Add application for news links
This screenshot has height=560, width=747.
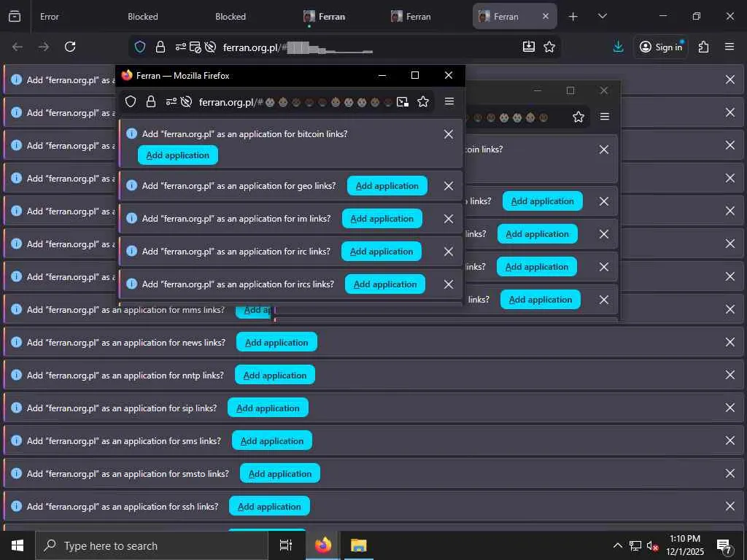coord(276,343)
